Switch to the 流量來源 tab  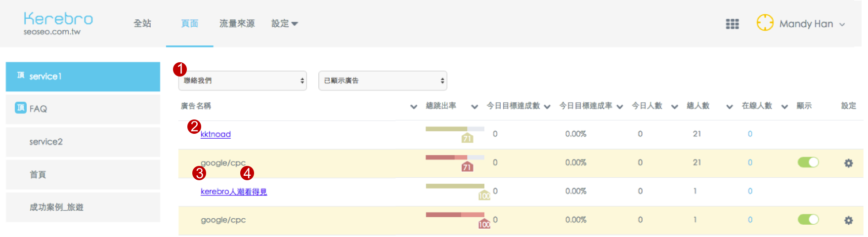click(237, 24)
